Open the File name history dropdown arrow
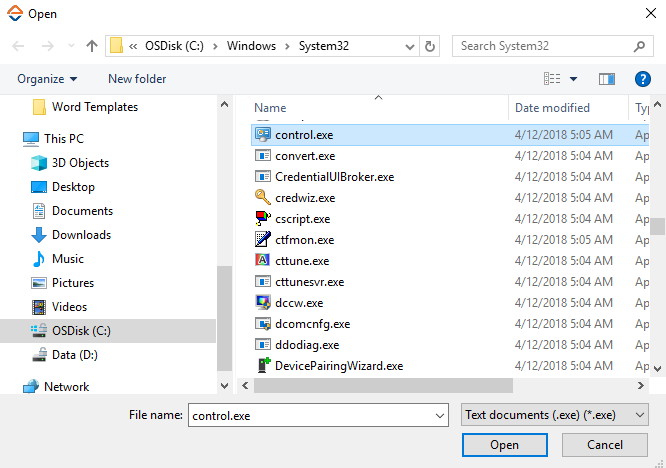 439,415
